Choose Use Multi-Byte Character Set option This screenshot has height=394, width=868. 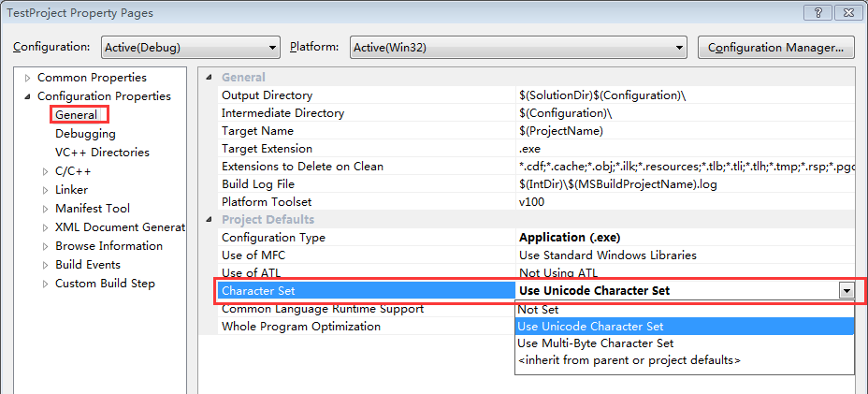(x=685, y=343)
